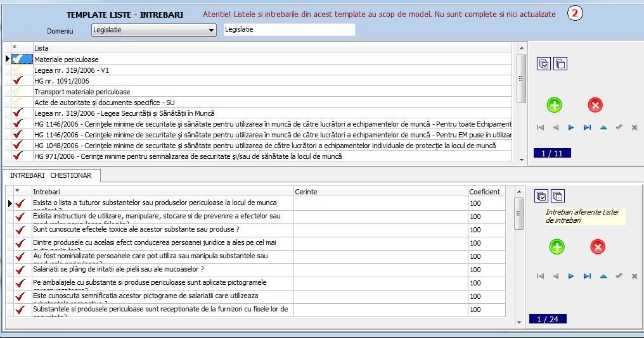The image size is (644, 338).
Task: Click the Lista column header
Action: click(x=273, y=48)
